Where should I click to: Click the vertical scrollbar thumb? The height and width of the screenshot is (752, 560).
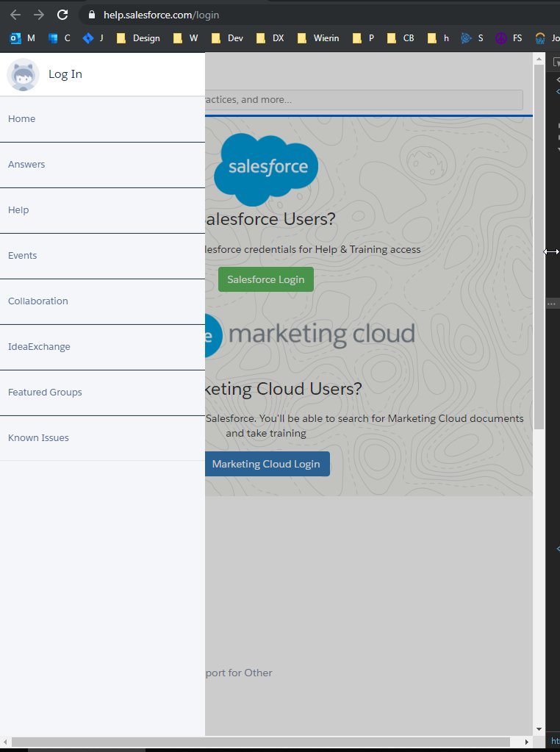point(539,247)
